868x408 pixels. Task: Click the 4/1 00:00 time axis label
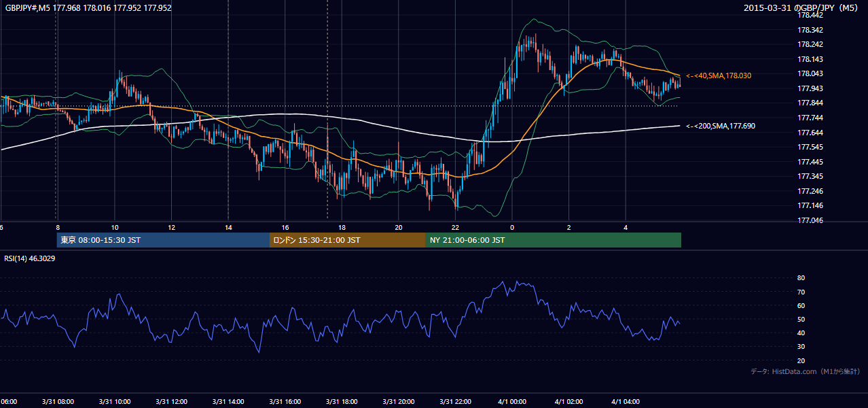coord(513,402)
